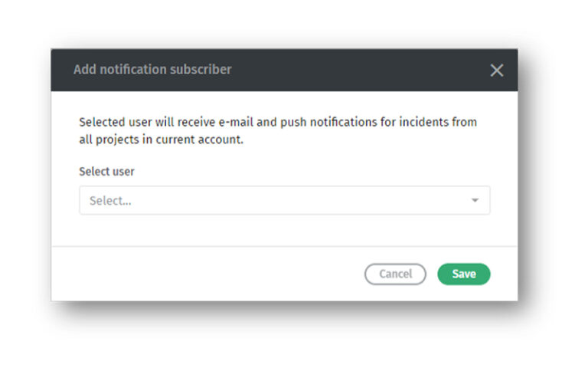Cancel adding the notification subscriber

395,274
